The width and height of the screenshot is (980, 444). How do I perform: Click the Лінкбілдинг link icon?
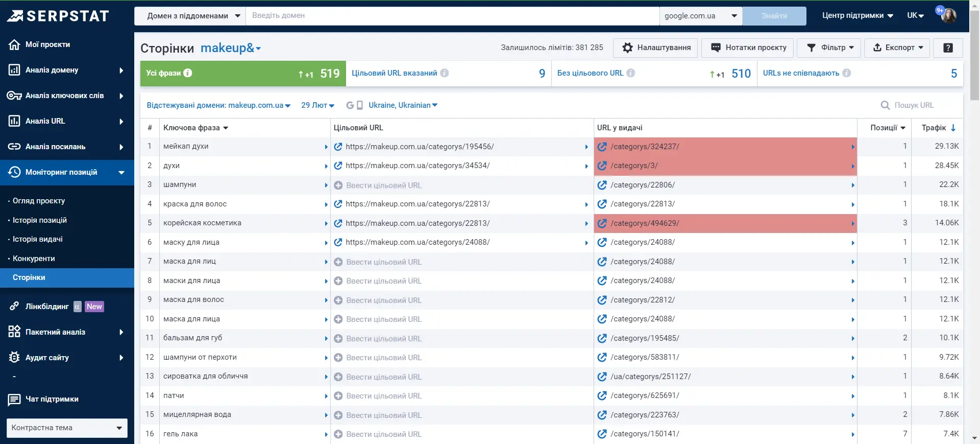[14, 307]
